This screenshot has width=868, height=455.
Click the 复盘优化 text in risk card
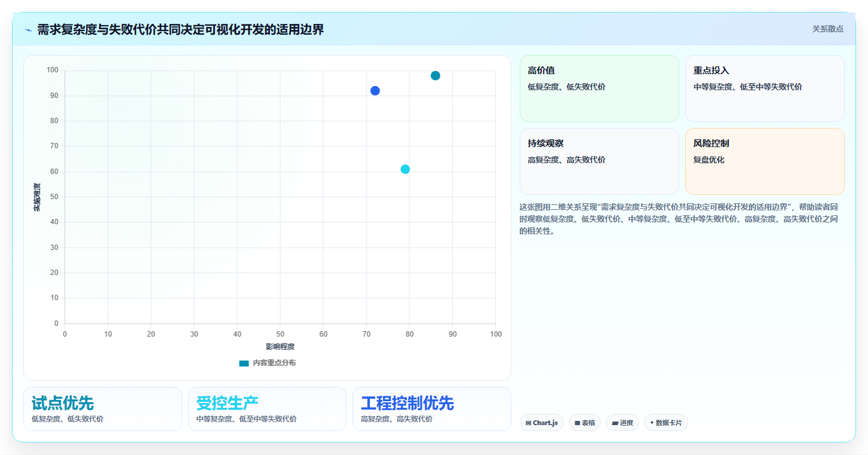[x=708, y=160]
